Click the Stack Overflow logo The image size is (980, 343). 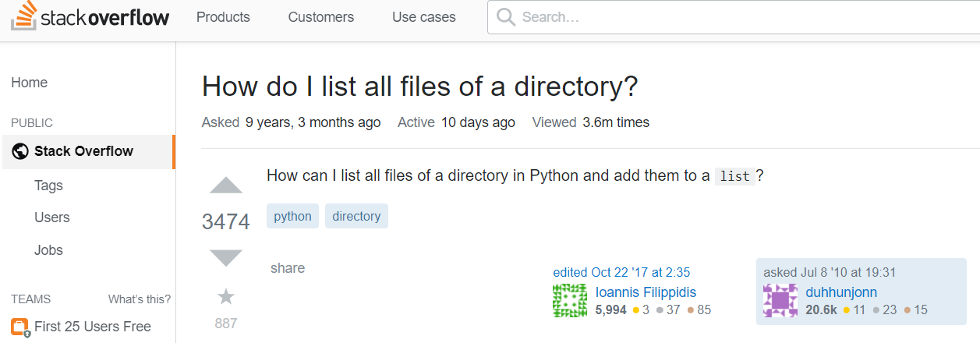[x=90, y=17]
